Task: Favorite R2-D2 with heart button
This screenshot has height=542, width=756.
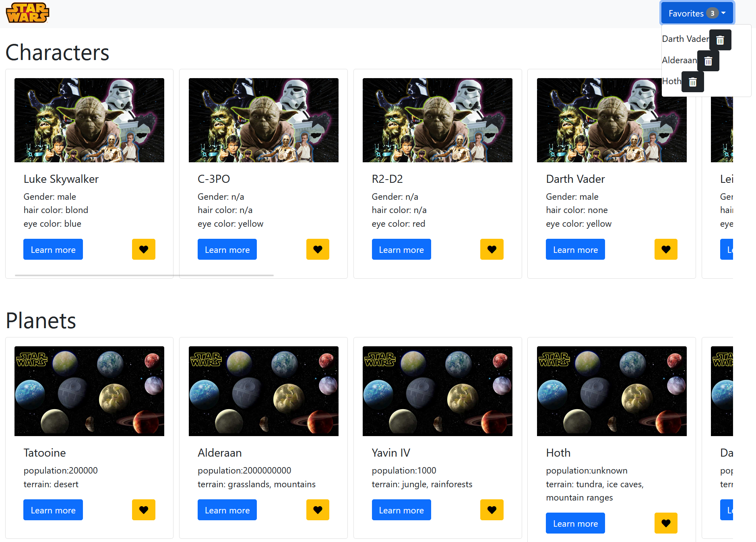Action: pos(492,249)
